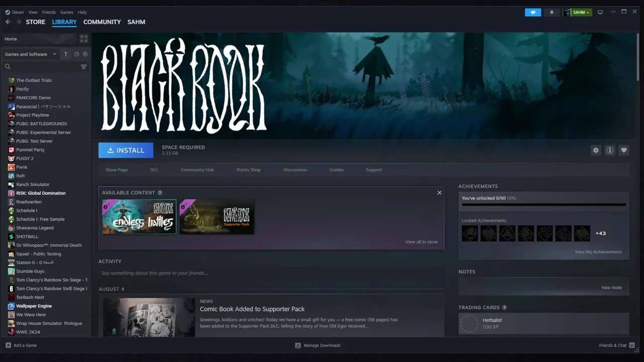Open the SAHM profile tab
Viewport: 644px width, 362px height.
tap(136, 22)
